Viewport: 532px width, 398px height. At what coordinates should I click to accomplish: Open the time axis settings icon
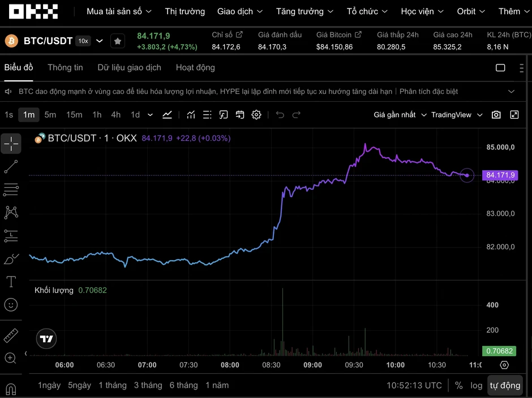tap(504, 365)
